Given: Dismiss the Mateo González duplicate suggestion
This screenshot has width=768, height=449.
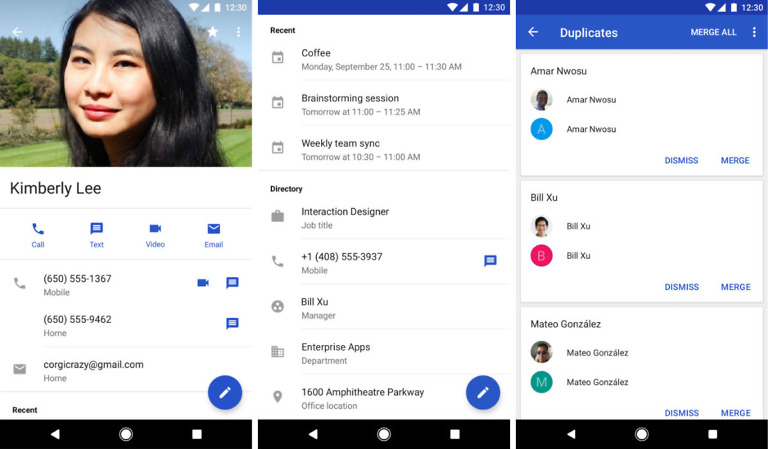Looking at the screenshot, I should pyautogui.click(x=681, y=413).
